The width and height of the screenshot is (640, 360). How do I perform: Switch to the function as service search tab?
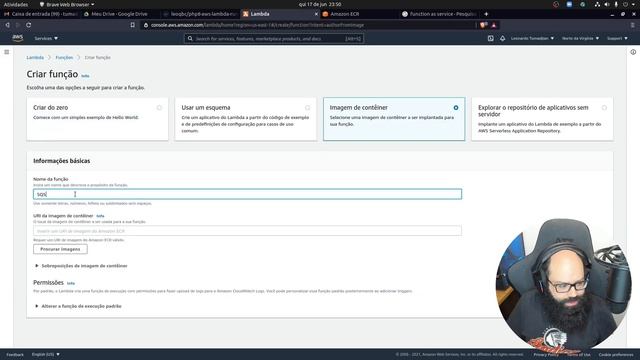pyautogui.click(x=440, y=14)
